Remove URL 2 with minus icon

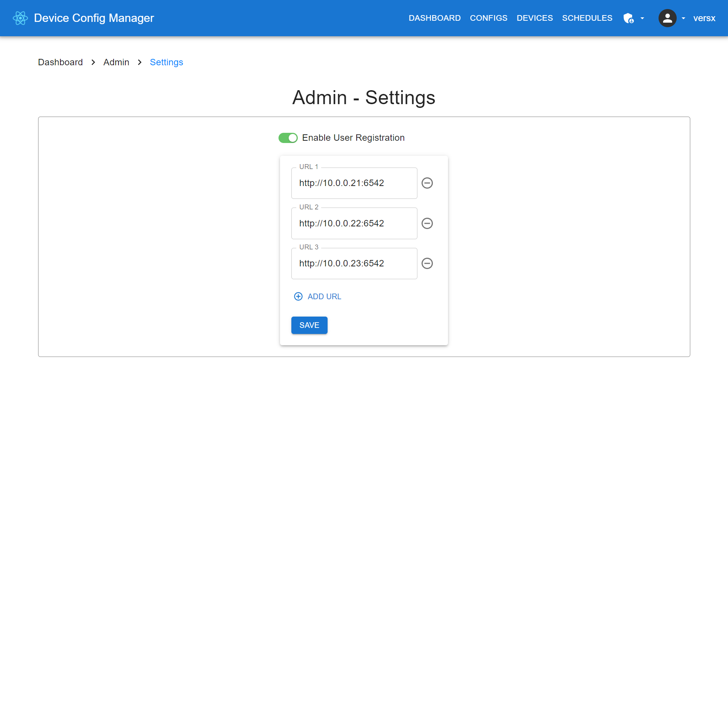(x=427, y=223)
